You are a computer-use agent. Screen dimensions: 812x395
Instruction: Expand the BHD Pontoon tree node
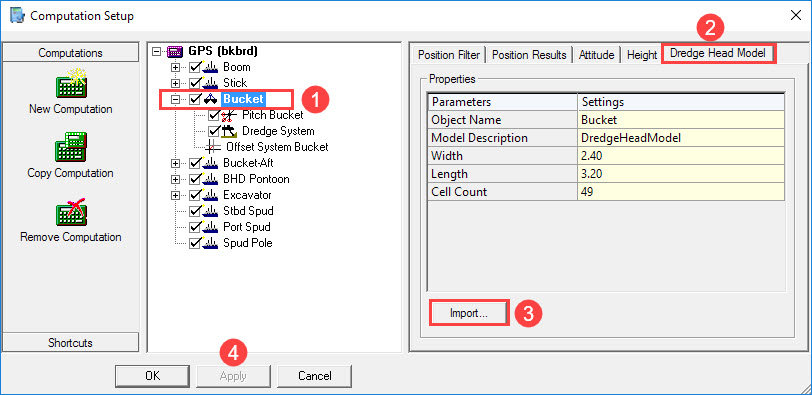click(x=176, y=179)
